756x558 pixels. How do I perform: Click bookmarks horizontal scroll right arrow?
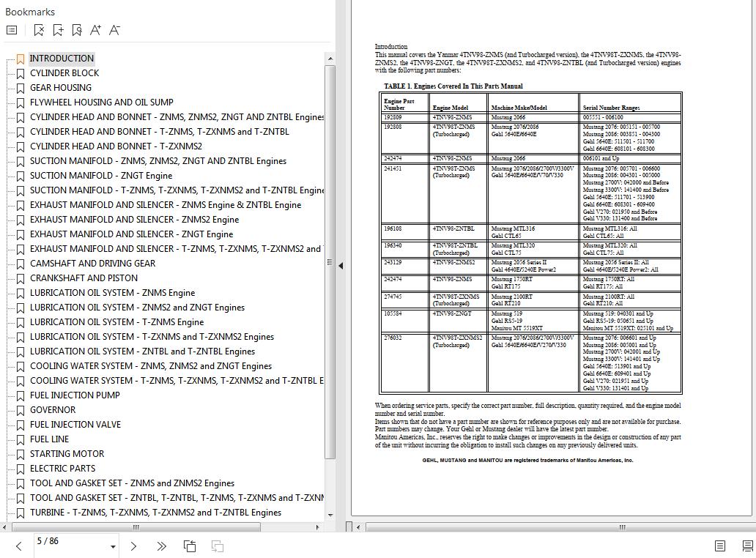click(317, 527)
